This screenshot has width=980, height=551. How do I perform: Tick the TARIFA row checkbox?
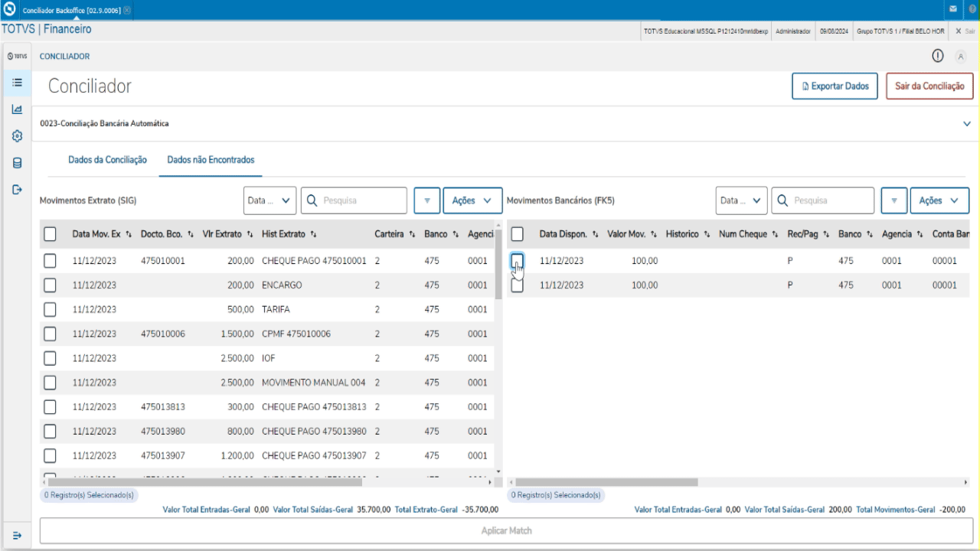coord(50,309)
